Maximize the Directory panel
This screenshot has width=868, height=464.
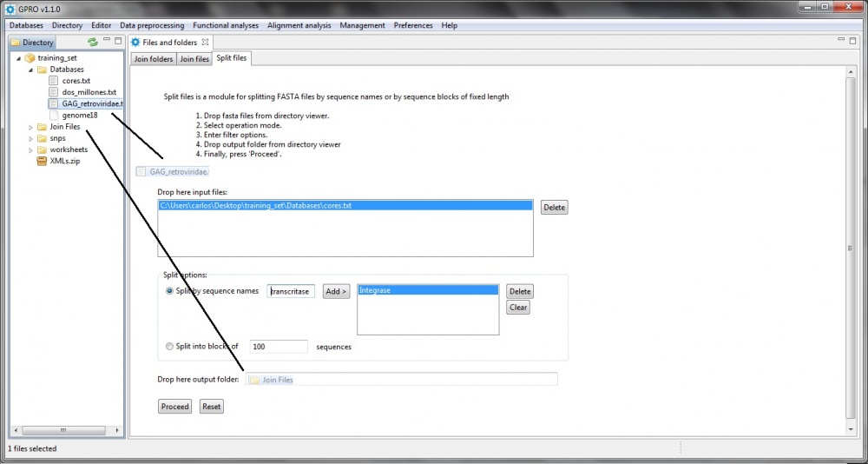click(x=118, y=41)
